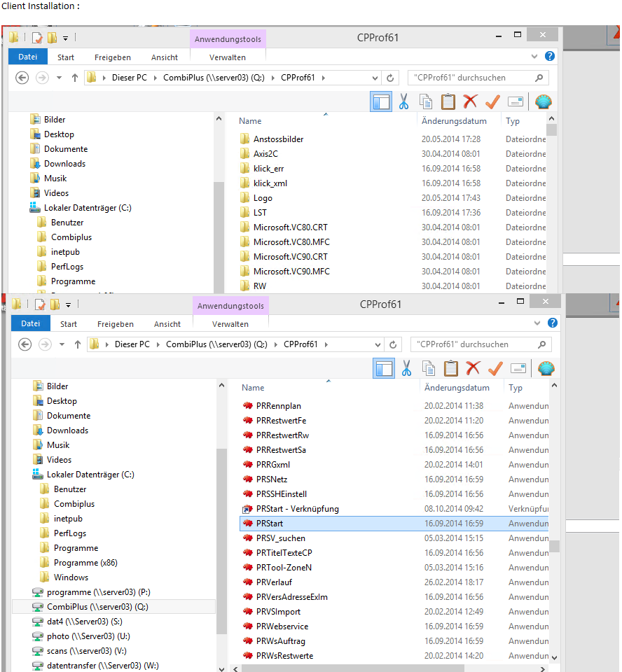Image resolution: width=622 pixels, height=672 pixels.
Task: Open recent locations dropdown in lower window
Action: coord(62,344)
